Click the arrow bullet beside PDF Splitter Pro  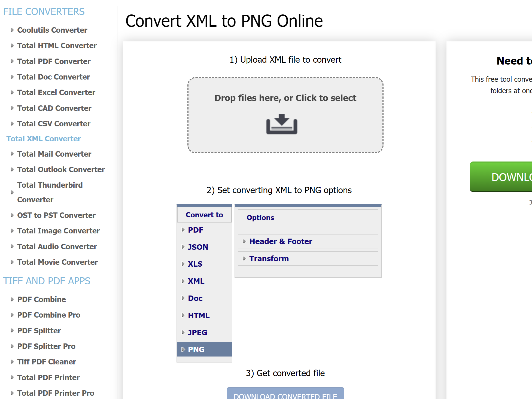point(12,346)
